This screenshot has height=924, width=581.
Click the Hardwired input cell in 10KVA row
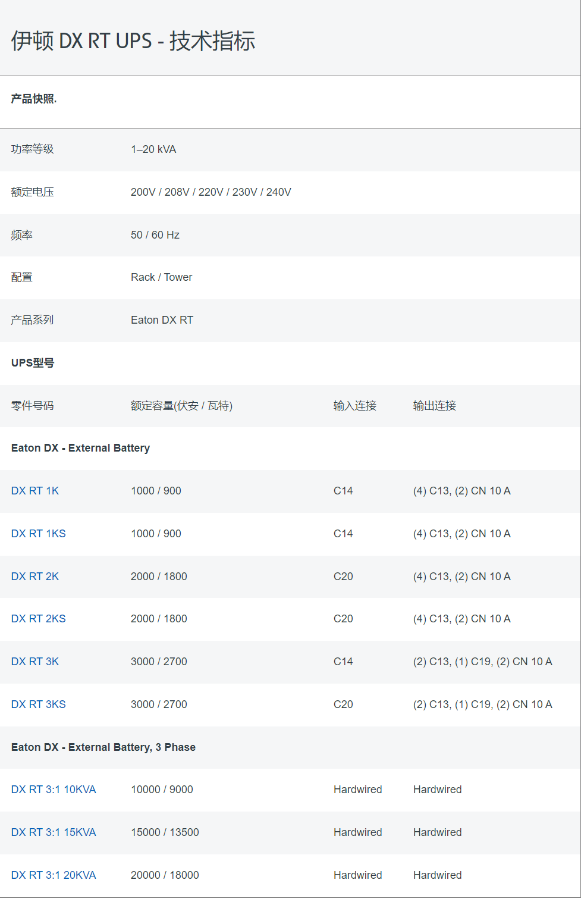click(358, 790)
